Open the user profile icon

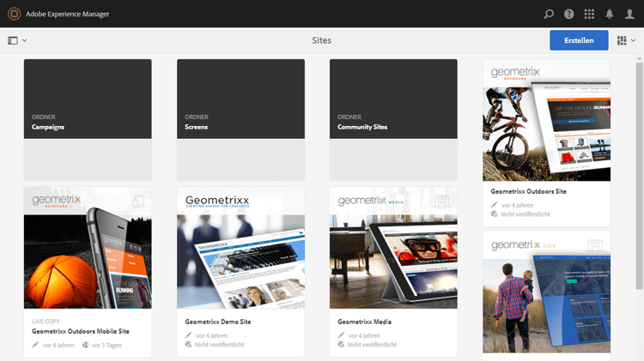(x=629, y=14)
